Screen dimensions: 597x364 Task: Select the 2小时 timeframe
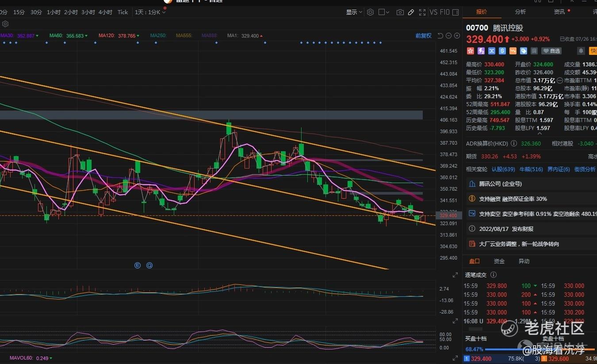click(x=71, y=12)
